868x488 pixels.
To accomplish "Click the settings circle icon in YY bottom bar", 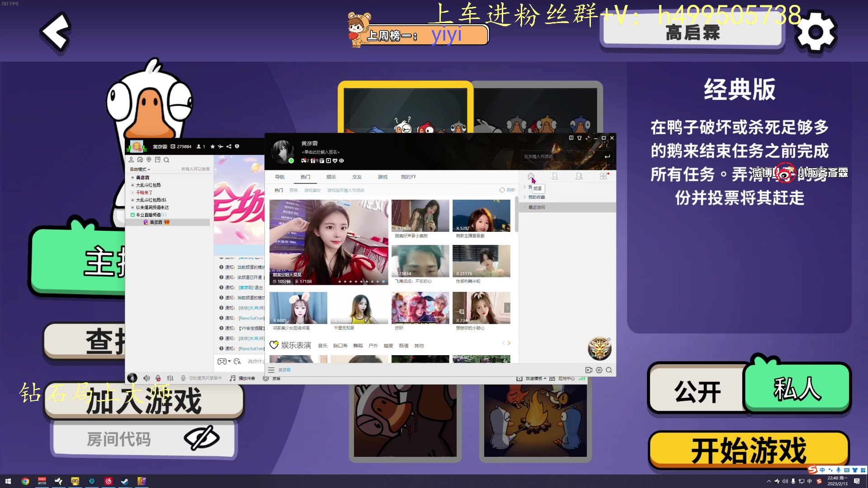I will [599, 370].
